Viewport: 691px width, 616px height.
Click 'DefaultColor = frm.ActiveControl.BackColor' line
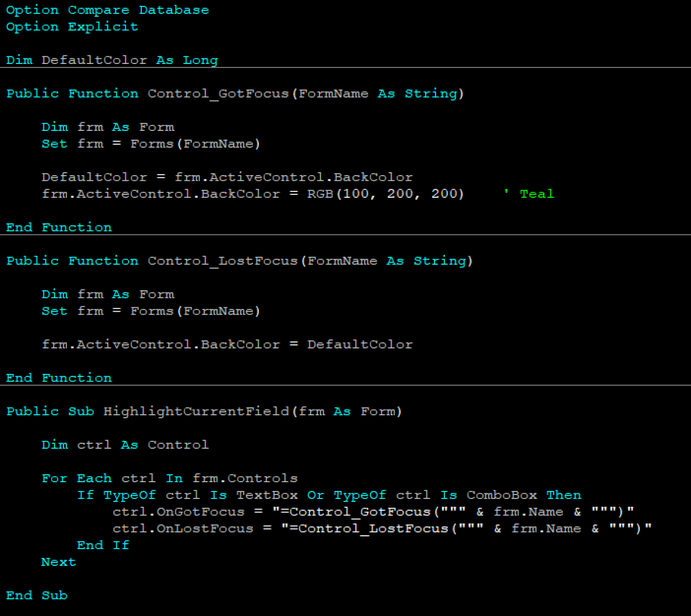(x=227, y=177)
